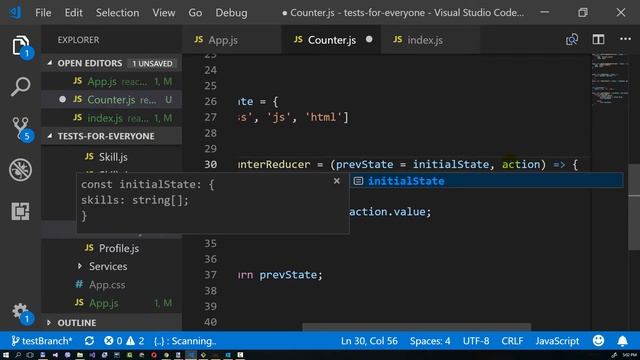
Task: Click the open changes icon in the editor toolbar
Action: click(x=572, y=40)
